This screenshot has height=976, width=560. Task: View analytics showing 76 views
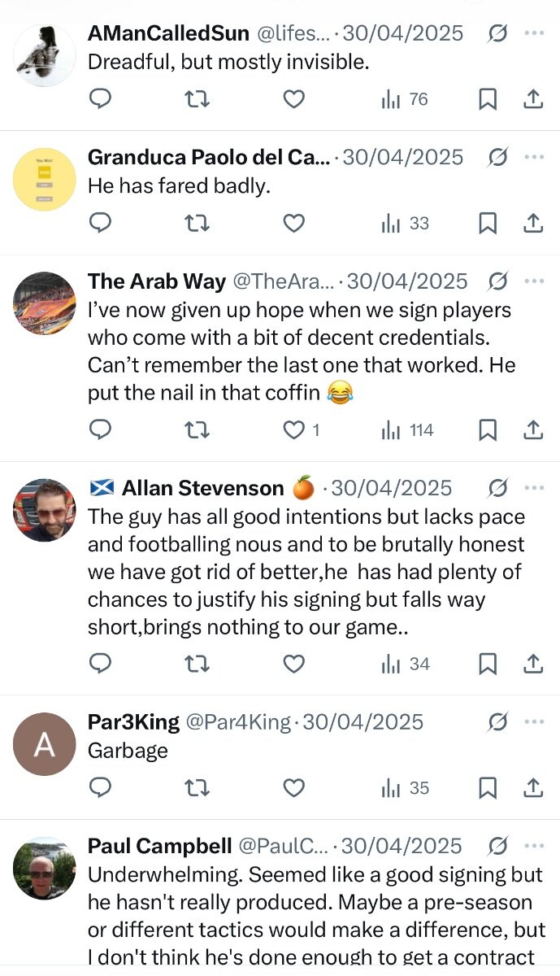(x=405, y=99)
